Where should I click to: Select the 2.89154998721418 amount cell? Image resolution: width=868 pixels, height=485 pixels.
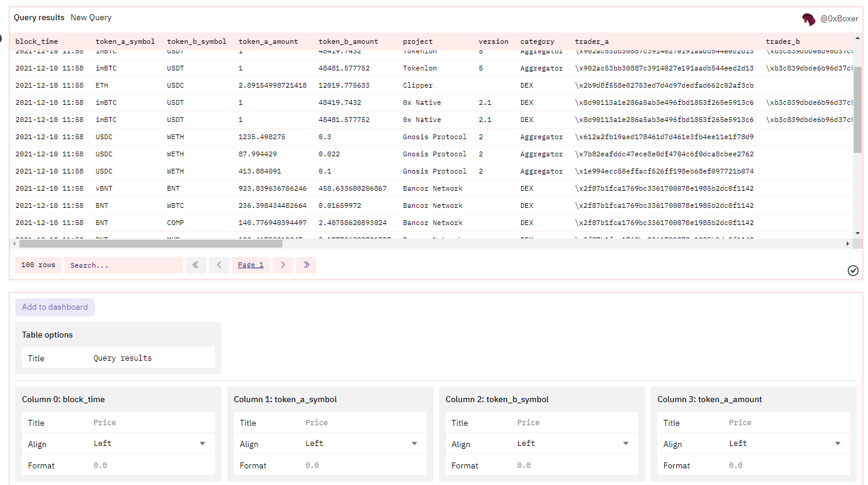(x=272, y=85)
